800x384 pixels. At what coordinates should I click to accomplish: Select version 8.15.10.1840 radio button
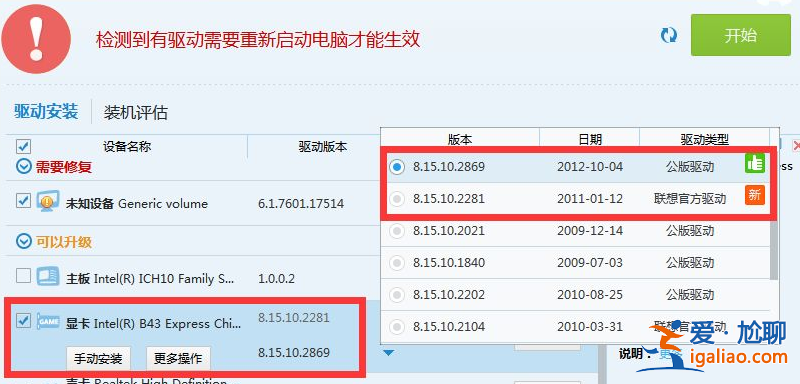pyautogui.click(x=397, y=263)
